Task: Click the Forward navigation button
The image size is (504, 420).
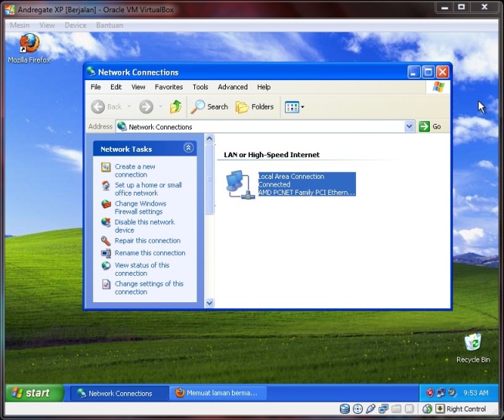Action: point(146,106)
